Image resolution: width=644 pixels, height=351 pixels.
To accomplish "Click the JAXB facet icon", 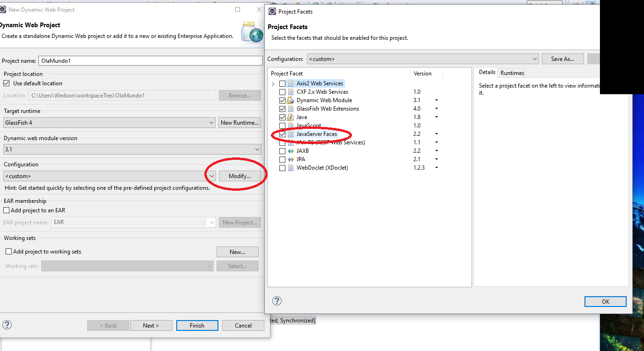I will 291,151.
